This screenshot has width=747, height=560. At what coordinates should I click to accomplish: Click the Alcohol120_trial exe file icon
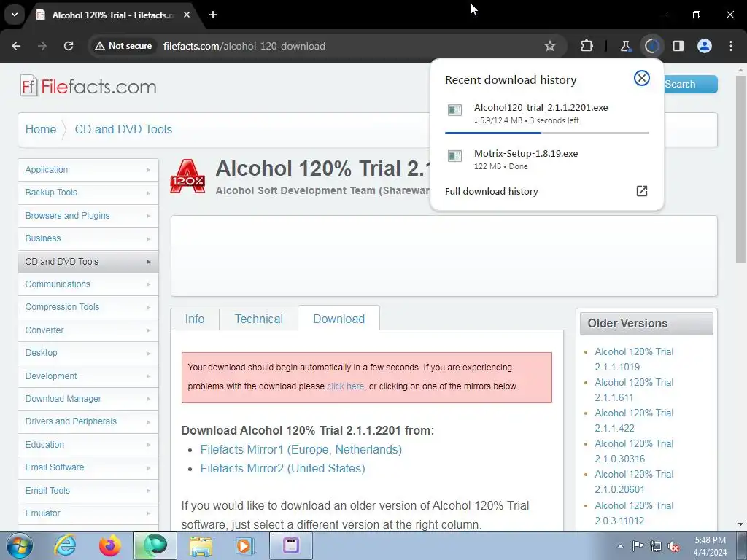pyautogui.click(x=455, y=110)
